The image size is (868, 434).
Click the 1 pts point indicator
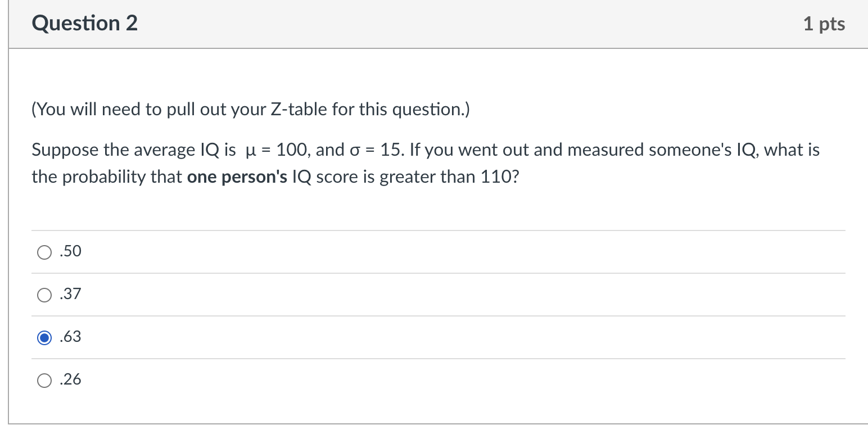coord(824,23)
